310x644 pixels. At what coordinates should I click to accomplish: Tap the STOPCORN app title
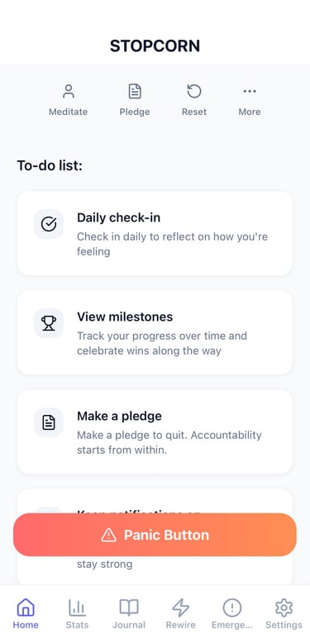pyautogui.click(x=155, y=46)
